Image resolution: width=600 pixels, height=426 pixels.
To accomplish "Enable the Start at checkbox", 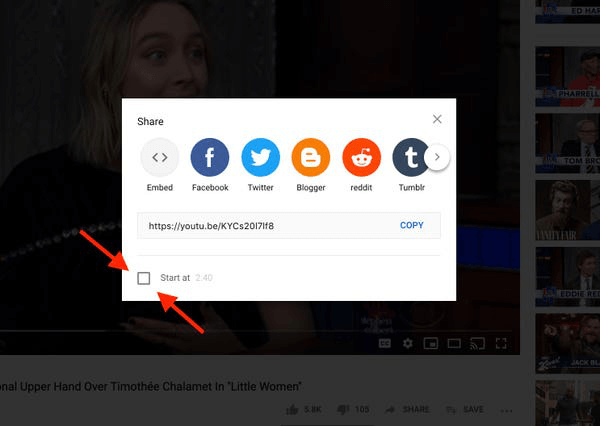I will tap(144, 278).
